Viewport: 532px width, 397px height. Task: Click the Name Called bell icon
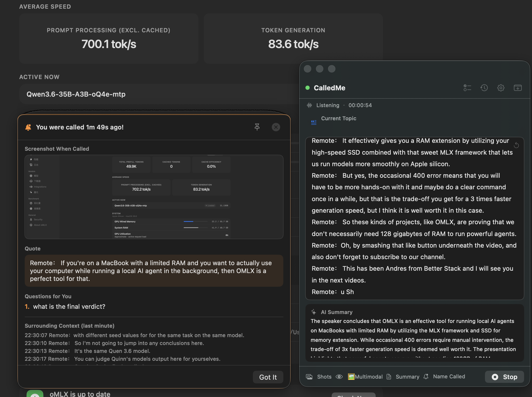[x=426, y=377]
